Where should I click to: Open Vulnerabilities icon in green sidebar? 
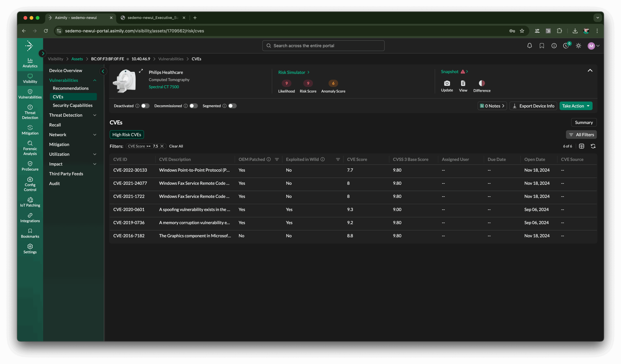pyautogui.click(x=30, y=94)
